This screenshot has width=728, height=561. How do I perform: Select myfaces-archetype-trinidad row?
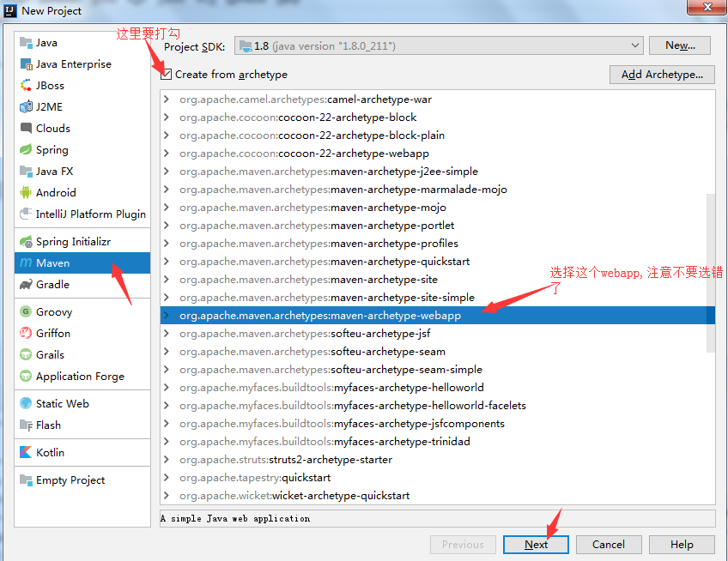[437, 441]
